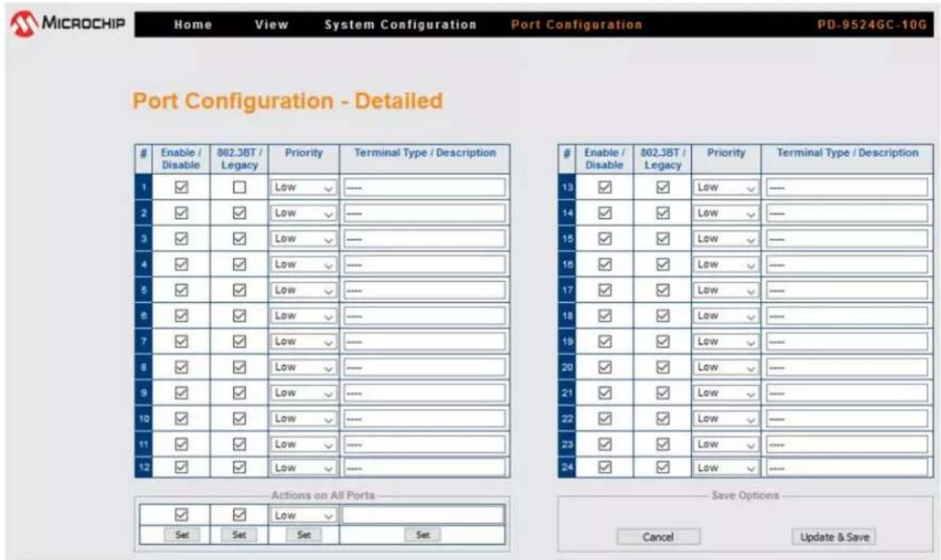This screenshot has width=941, height=560.
Task: Open the Home menu
Action: tap(193, 25)
